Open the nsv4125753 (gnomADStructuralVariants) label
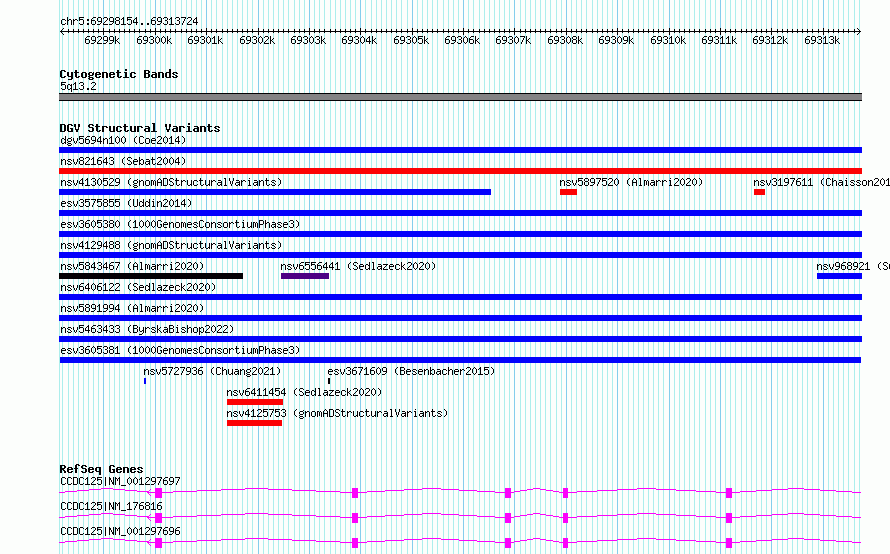 (337, 413)
